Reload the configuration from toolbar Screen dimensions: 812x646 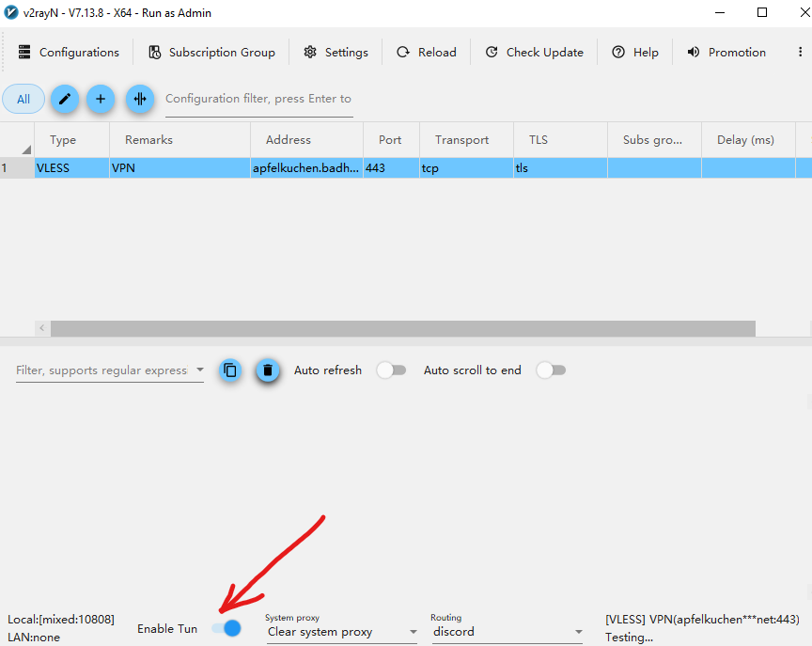[x=426, y=53]
